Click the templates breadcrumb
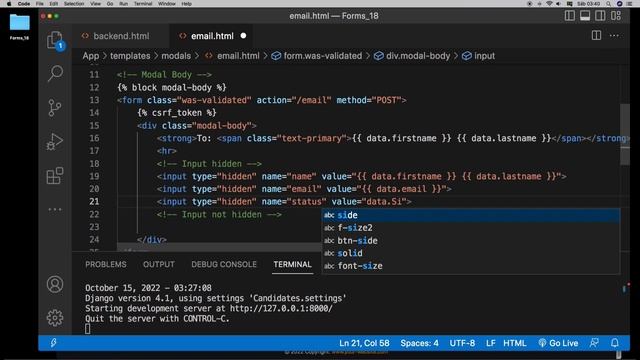This screenshot has height=360, width=640. [x=130, y=56]
